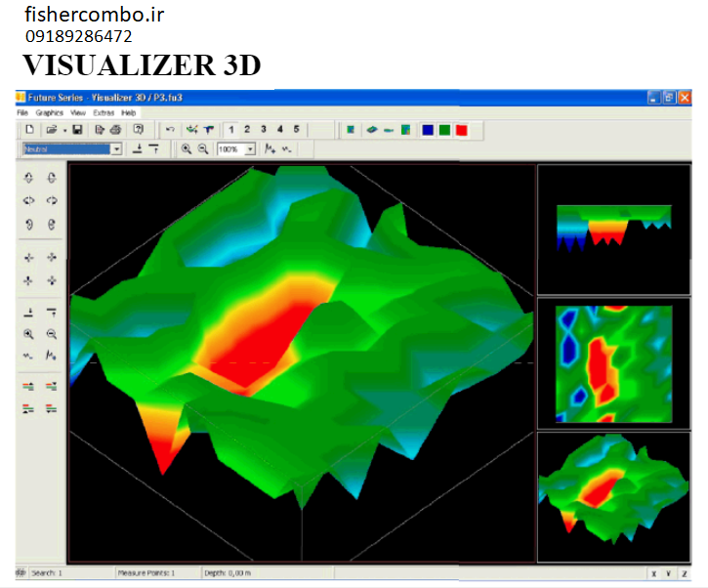Toggle view preset number 5

[296, 129]
